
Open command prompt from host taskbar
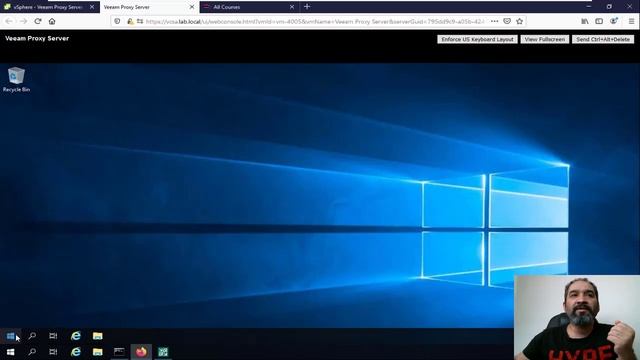pos(119,352)
